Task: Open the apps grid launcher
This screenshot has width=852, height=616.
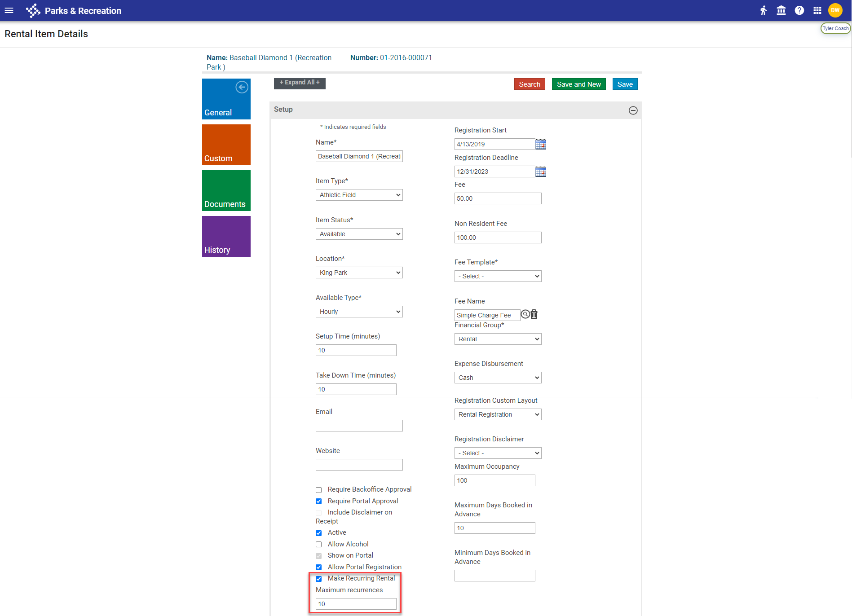Action: (x=817, y=10)
